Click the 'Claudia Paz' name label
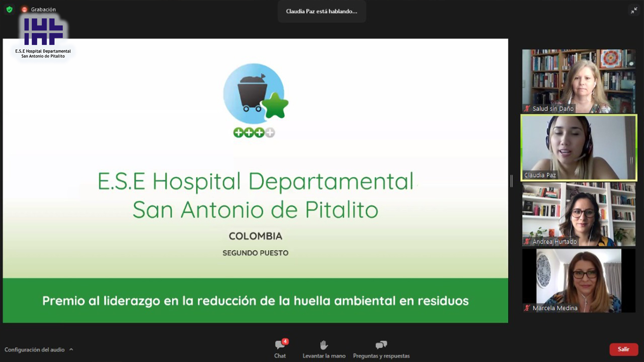This screenshot has height=362, width=644. tap(540, 175)
